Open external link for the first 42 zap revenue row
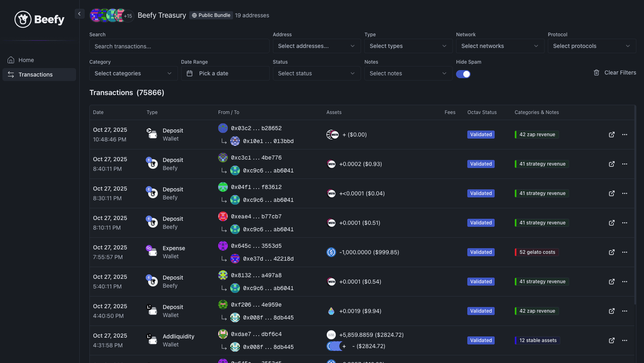Image resolution: width=644 pixels, height=363 pixels. [x=611, y=135]
